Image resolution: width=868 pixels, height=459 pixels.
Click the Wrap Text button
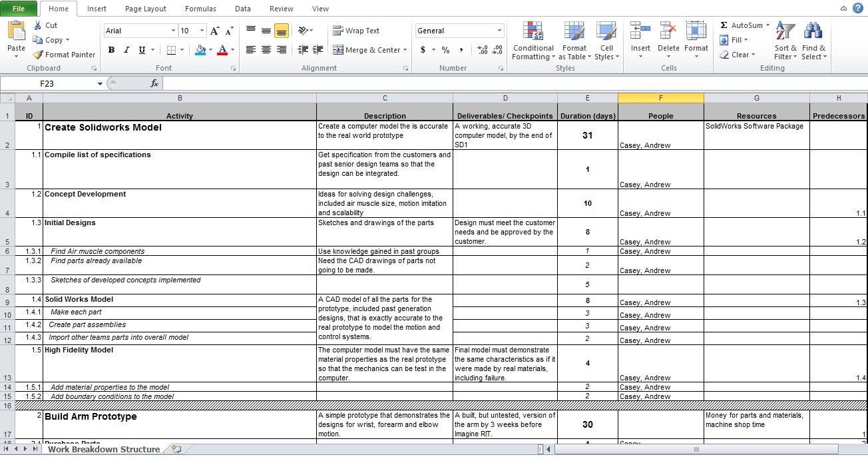(x=356, y=31)
